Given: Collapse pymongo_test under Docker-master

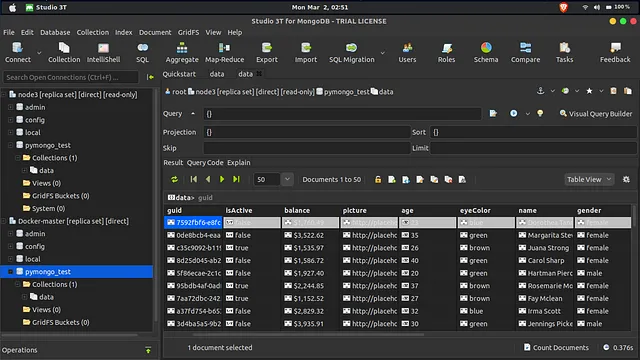Looking at the screenshot, I should tap(11, 272).
